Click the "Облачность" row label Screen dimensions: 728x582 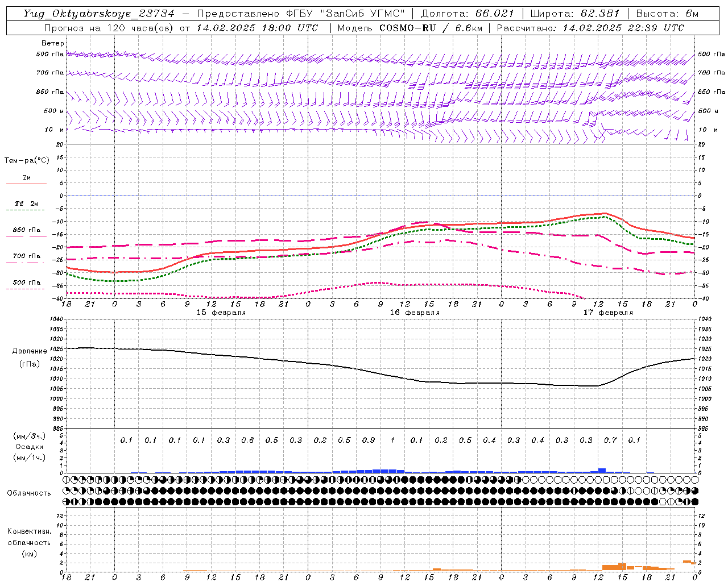29,493
